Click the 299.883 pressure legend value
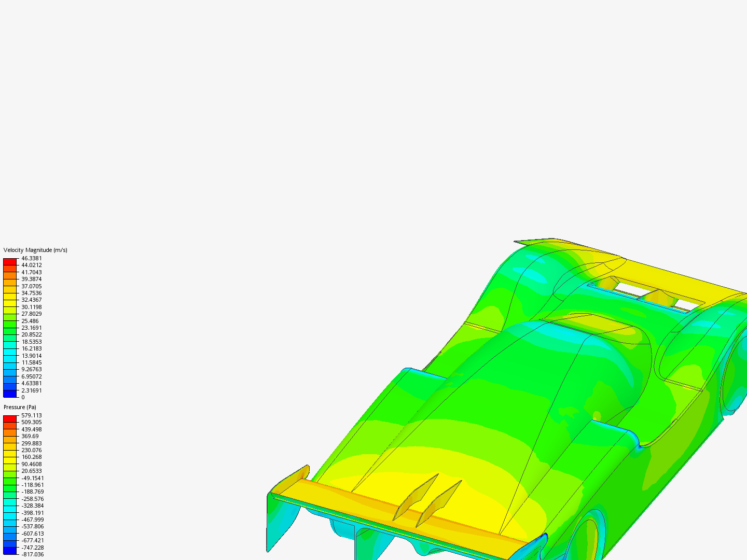The width and height of the screenshot is (747, 560). tap(32, 443)
